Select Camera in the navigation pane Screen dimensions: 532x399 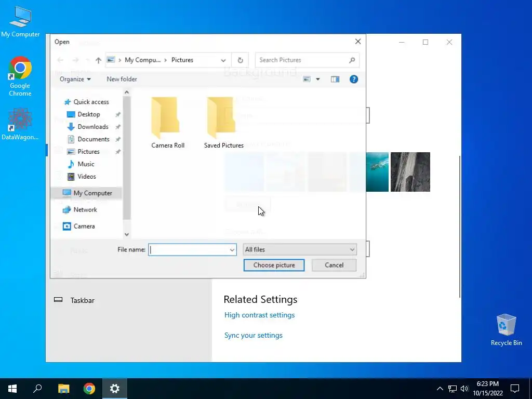[x=79, y=227]
